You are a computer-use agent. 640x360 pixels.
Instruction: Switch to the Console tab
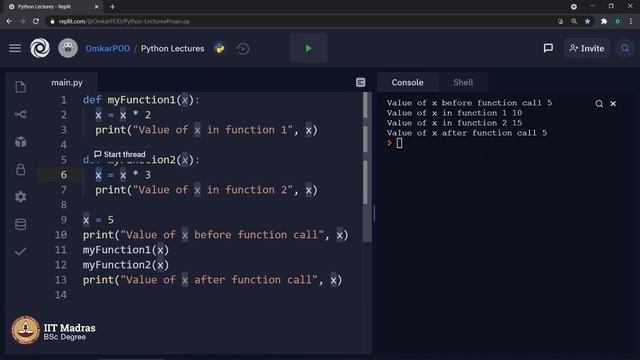407,82
